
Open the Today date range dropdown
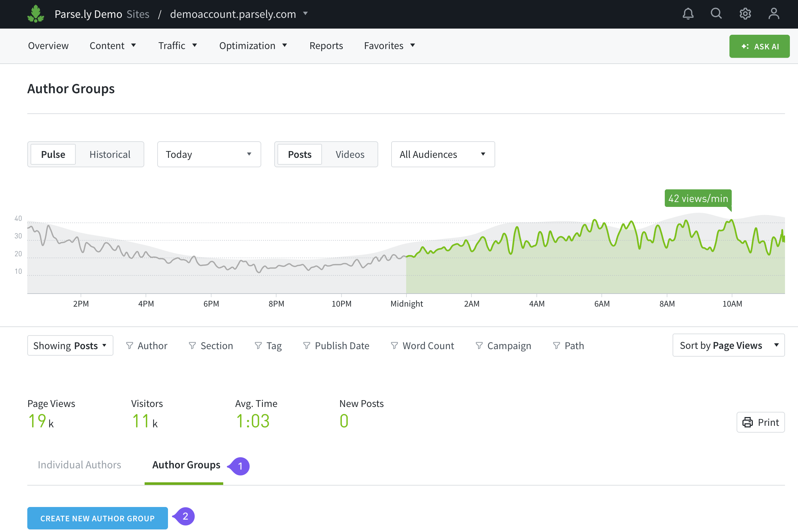coord(209,154)
